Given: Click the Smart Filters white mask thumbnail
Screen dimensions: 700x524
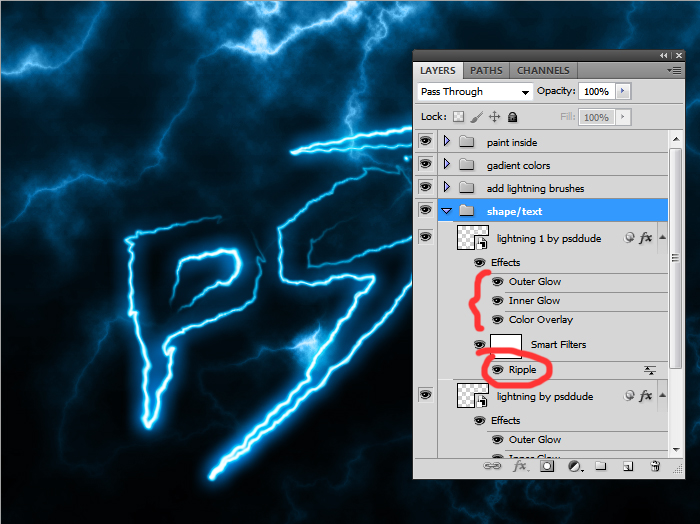Looking at the screenshot, I should [x=506, y=346].
